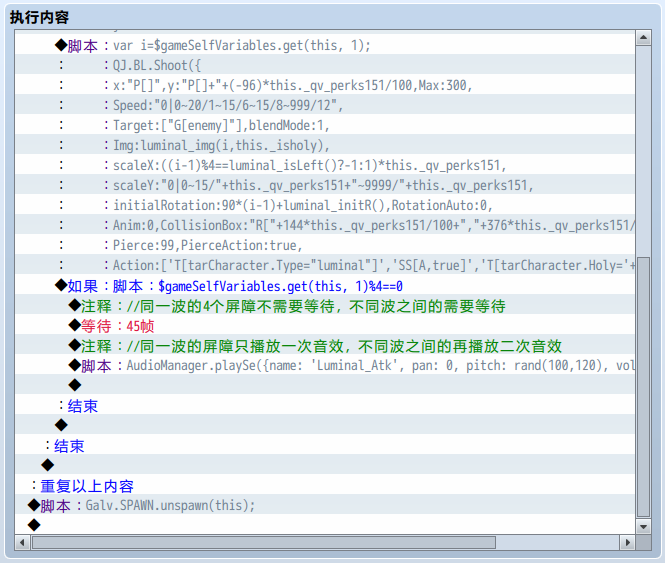Select the var i=$gameSelfVariables.get script line
This screenshot has height=563, width=665.
pyautogui.click(x=325, y=45)
